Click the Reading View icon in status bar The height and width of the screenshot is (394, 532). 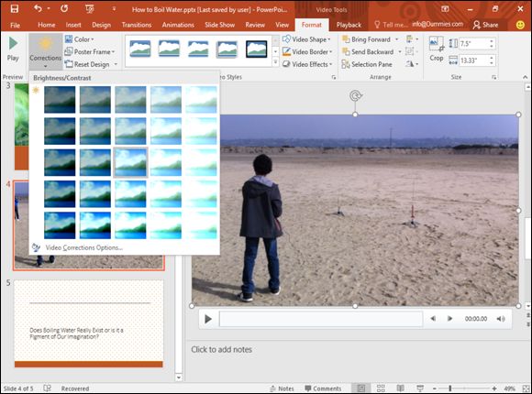(x=400, y=388)
